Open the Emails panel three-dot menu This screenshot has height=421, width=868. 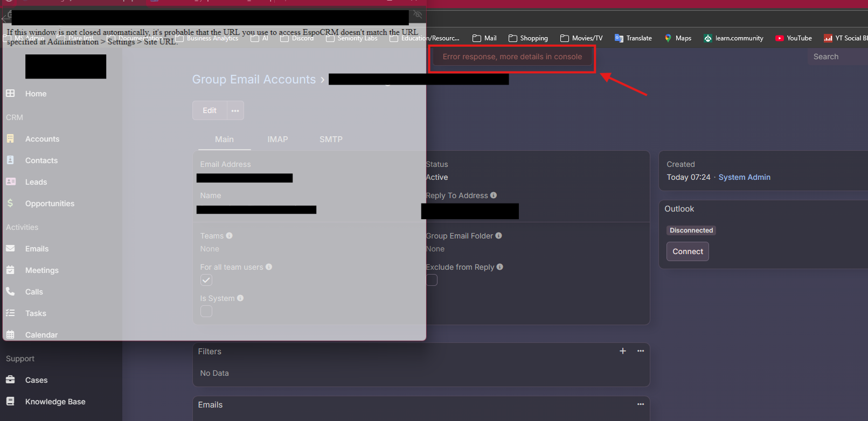point(641,404)
